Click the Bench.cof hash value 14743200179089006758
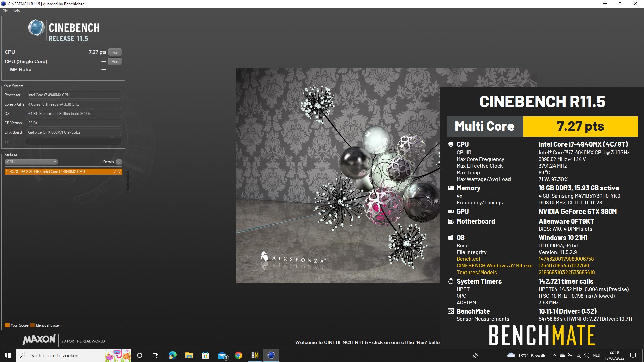 566,259
